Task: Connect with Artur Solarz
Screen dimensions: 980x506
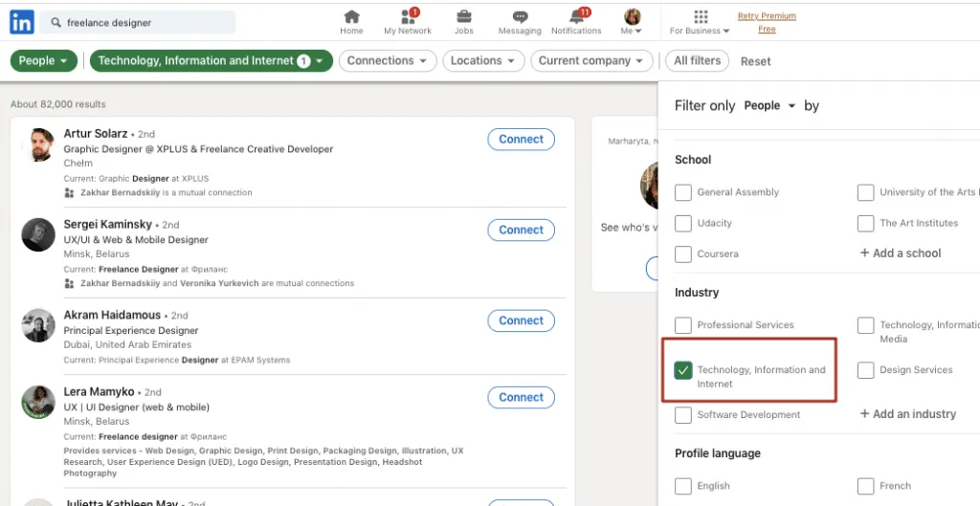Action: [x=522, y=140]
